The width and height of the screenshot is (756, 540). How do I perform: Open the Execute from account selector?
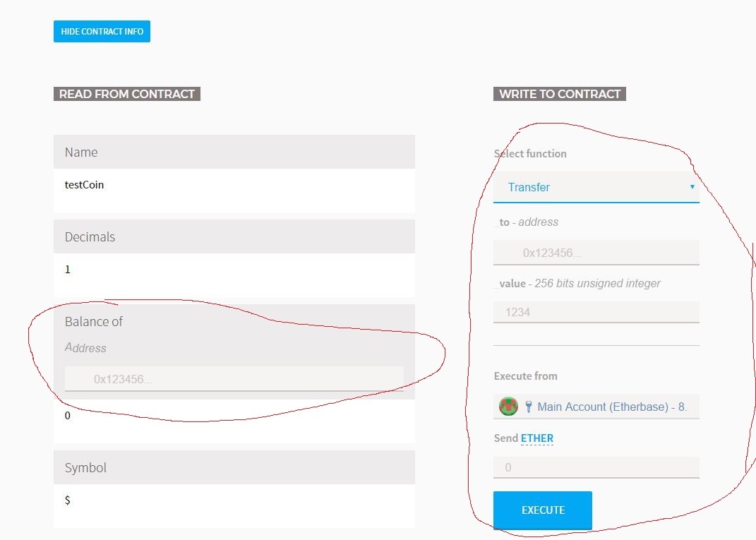[596, 407]
